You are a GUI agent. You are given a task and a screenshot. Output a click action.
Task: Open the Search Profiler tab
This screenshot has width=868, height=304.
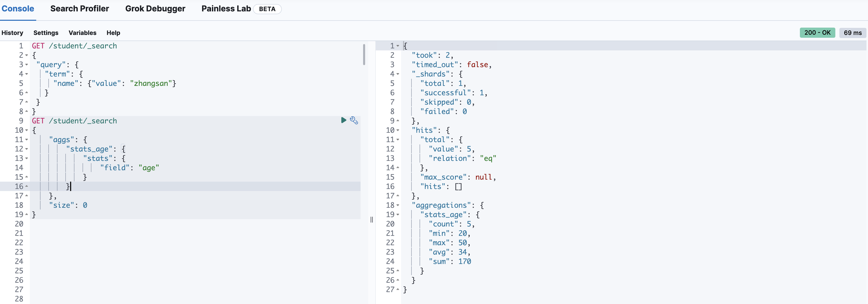(x=80, y=9)
